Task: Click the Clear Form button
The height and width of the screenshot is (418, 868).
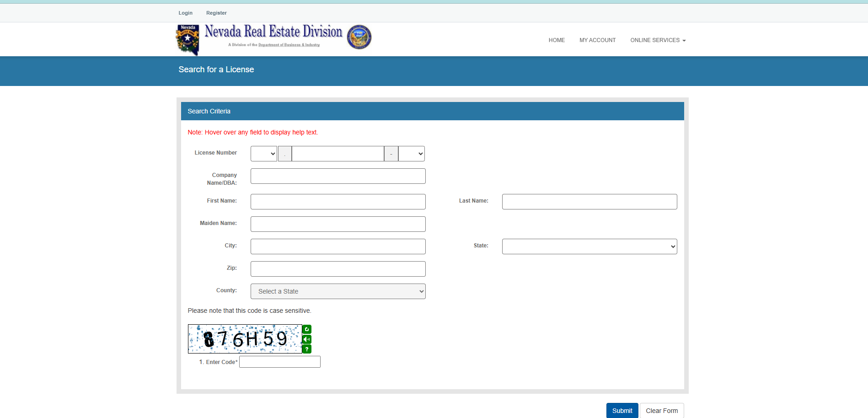Action: (662, 411)
